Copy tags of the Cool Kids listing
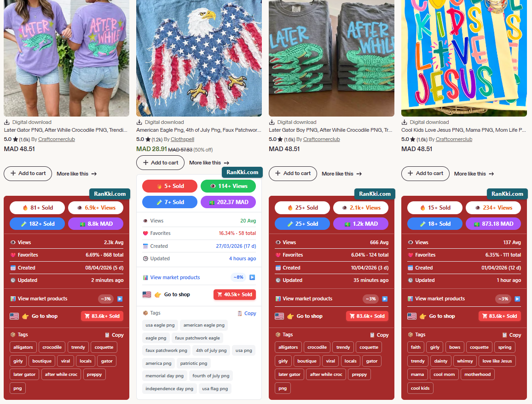Viewport: 532px width, 404px height. 512,335
